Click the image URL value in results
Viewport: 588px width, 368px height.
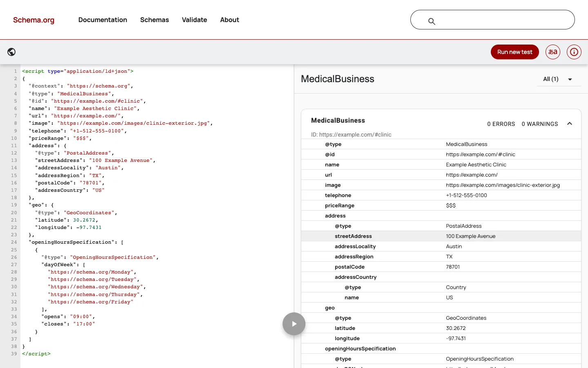coord(503,185)
